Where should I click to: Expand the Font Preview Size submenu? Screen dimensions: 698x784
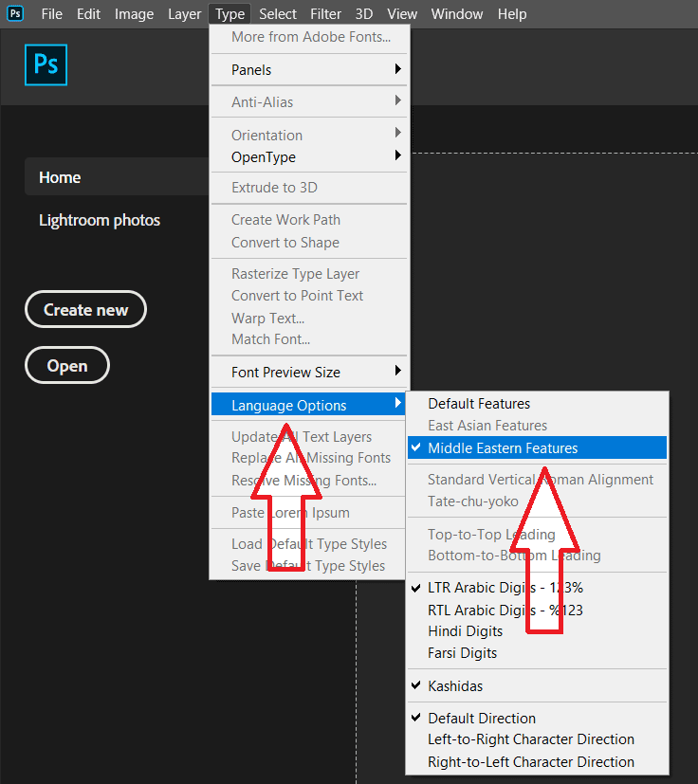coord(309,373)
